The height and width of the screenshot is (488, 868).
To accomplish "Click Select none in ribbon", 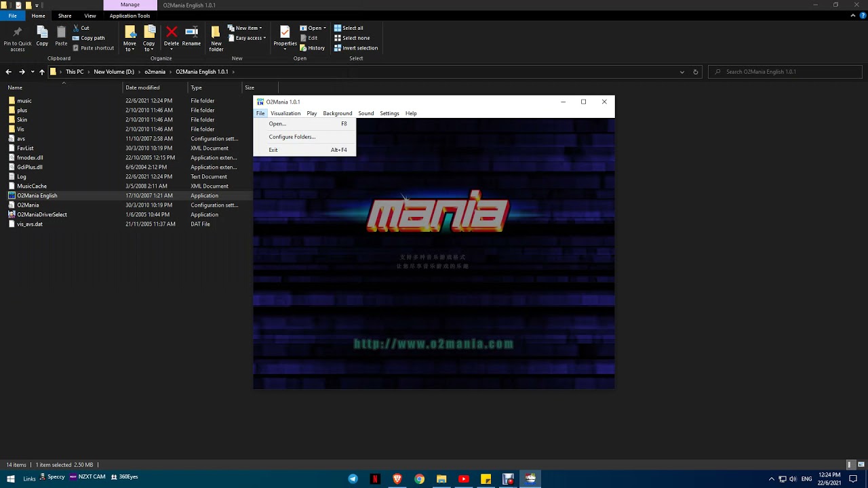I will [352, 38].
